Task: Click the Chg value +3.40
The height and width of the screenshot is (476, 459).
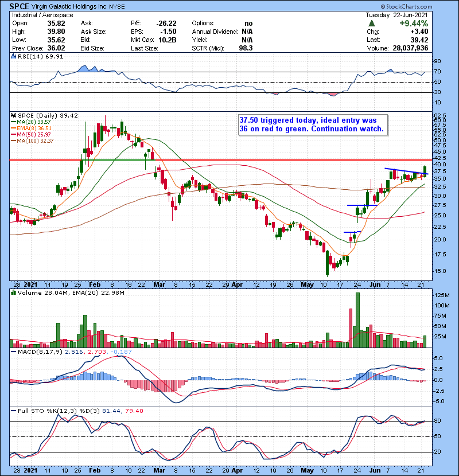Action: click(x=419, y=32)
